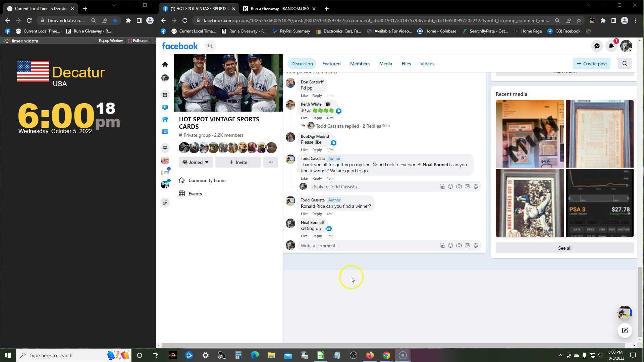The height and width of the screenshot is (362, 644).
Task: Open the three-dots more options button
Action: (x=270, y=162)
